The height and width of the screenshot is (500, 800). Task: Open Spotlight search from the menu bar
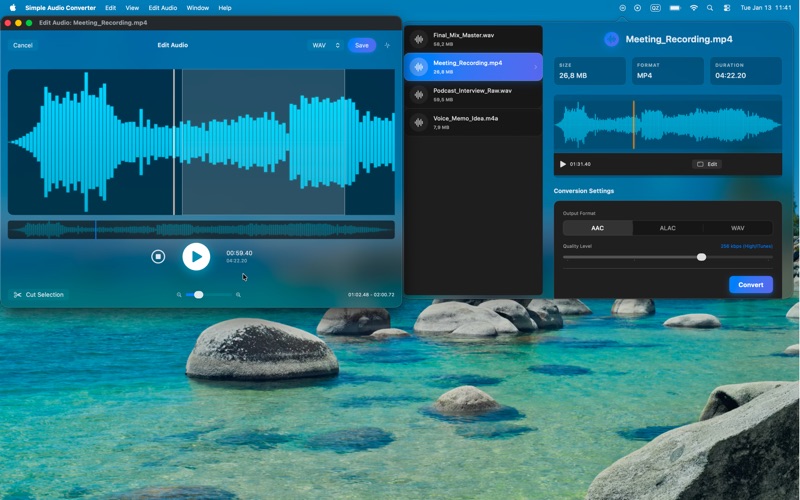pyautogui.click(x=710, y=8)
